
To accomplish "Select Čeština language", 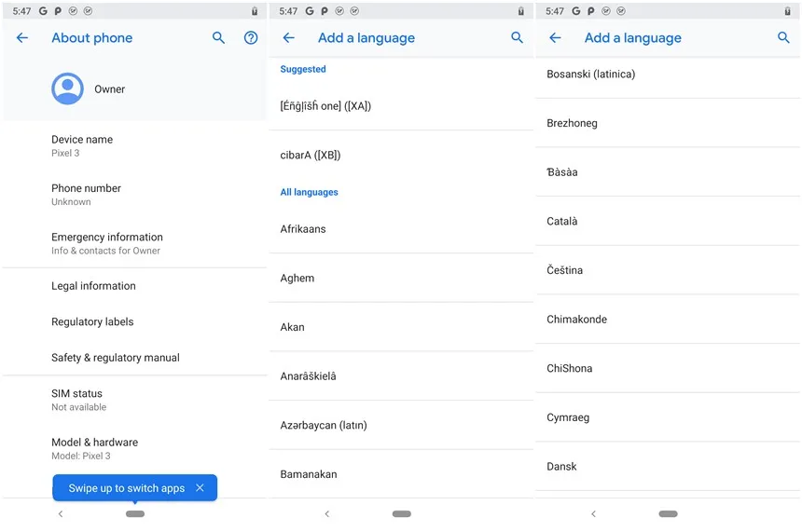I will point(668,270).
